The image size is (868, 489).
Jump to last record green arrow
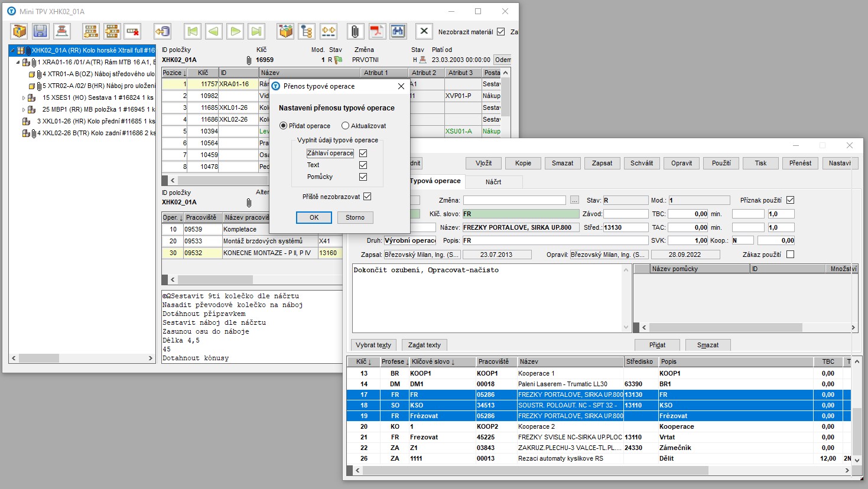256,31
